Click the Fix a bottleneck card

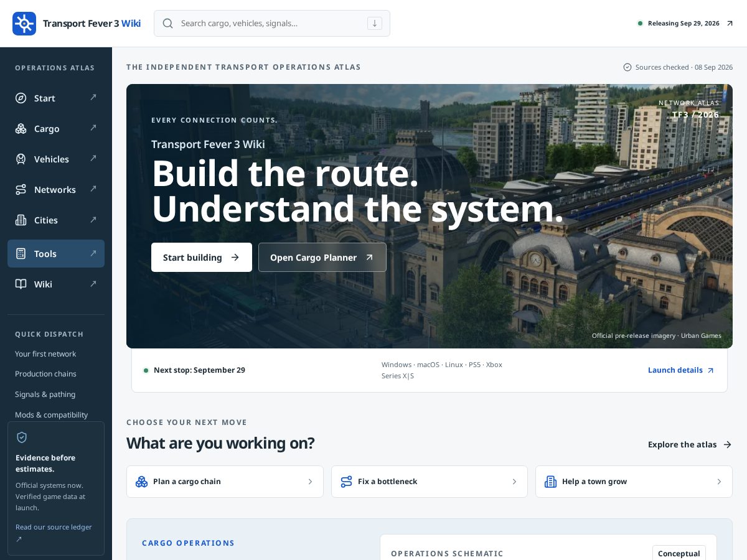[430, 482]
